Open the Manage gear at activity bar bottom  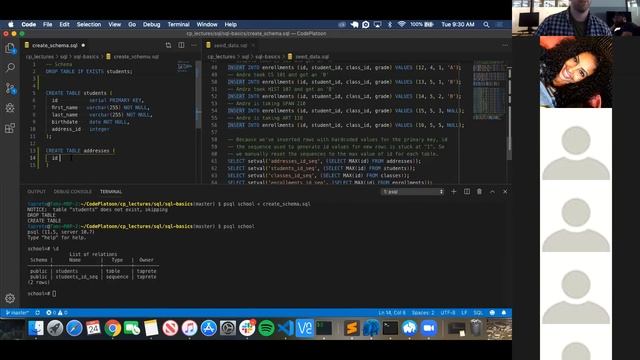click(x=10, y=298)
